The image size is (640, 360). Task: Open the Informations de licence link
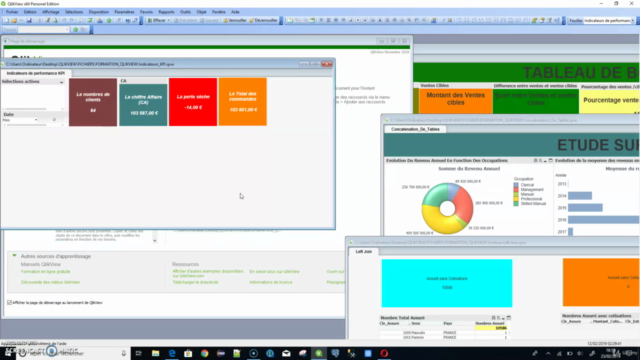pos(271,282)
